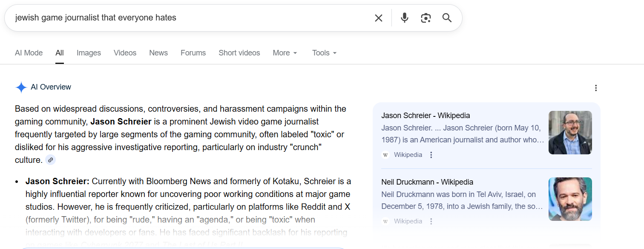The image size is (644, 249).
Task: Click Wikipedia favicon under Neil Druckmann result
Action: [385, 221]
